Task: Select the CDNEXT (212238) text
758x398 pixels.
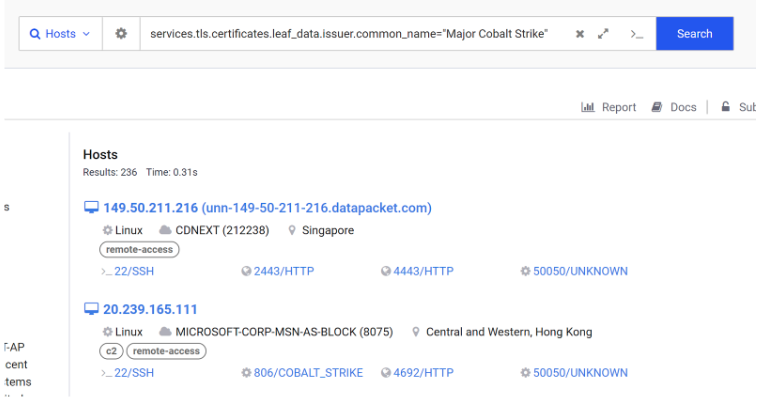Action: 222,230
